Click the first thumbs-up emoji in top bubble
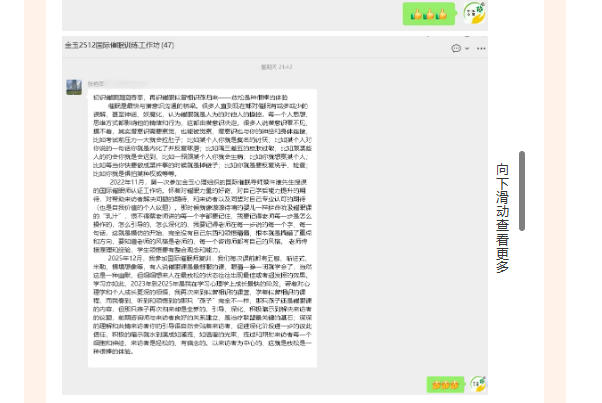The image size is (602, 403). pos(418,14)
